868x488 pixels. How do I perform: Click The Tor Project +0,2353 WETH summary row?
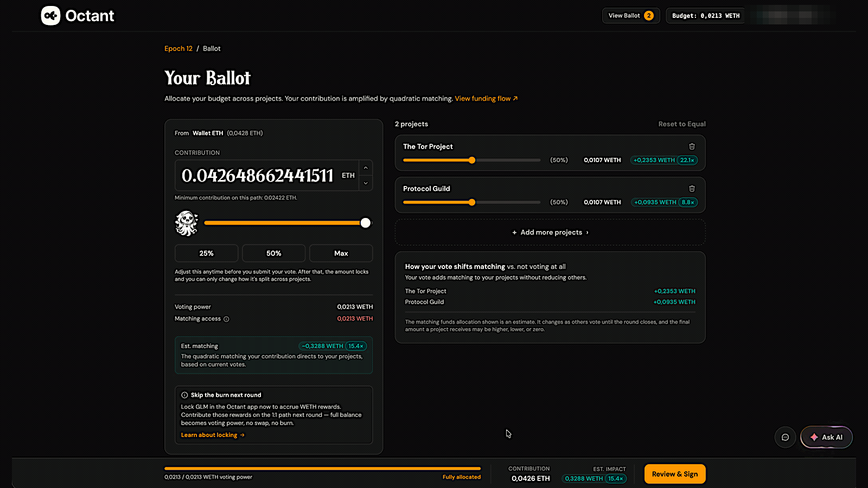(550, 291)
